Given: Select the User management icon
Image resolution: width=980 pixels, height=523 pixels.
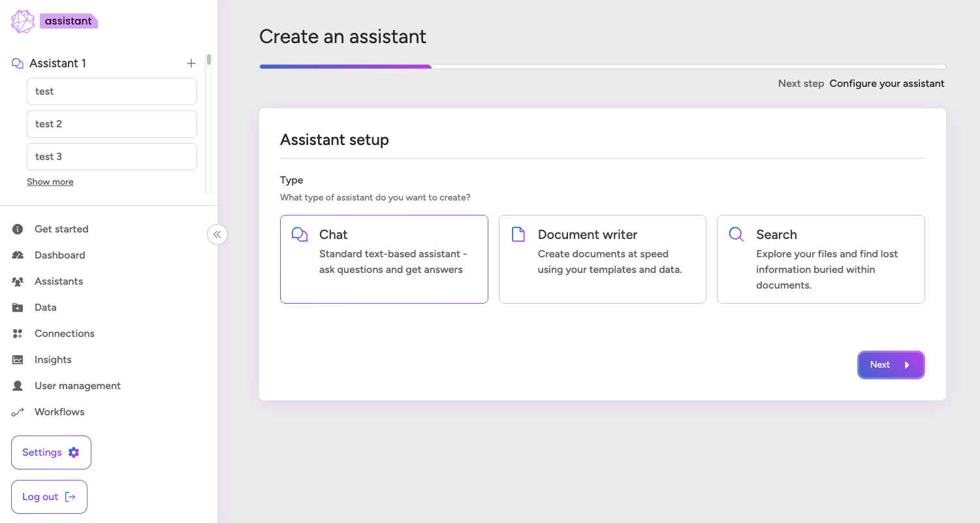Looking at the screenshot, I should tap(18, 385).
